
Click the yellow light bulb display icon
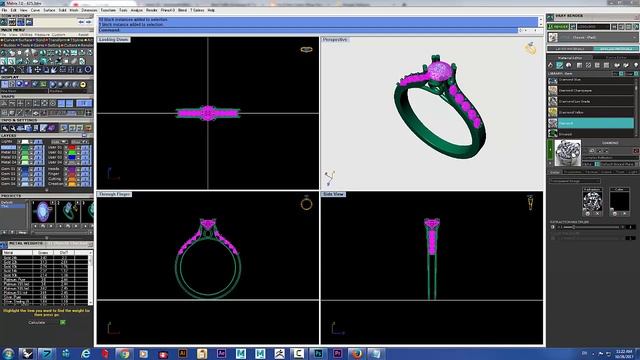83,84
